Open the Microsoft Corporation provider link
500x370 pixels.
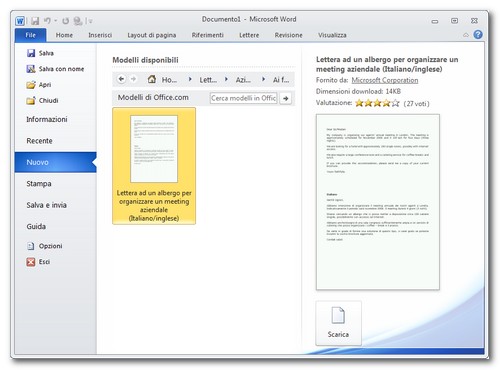coord(384,80)
